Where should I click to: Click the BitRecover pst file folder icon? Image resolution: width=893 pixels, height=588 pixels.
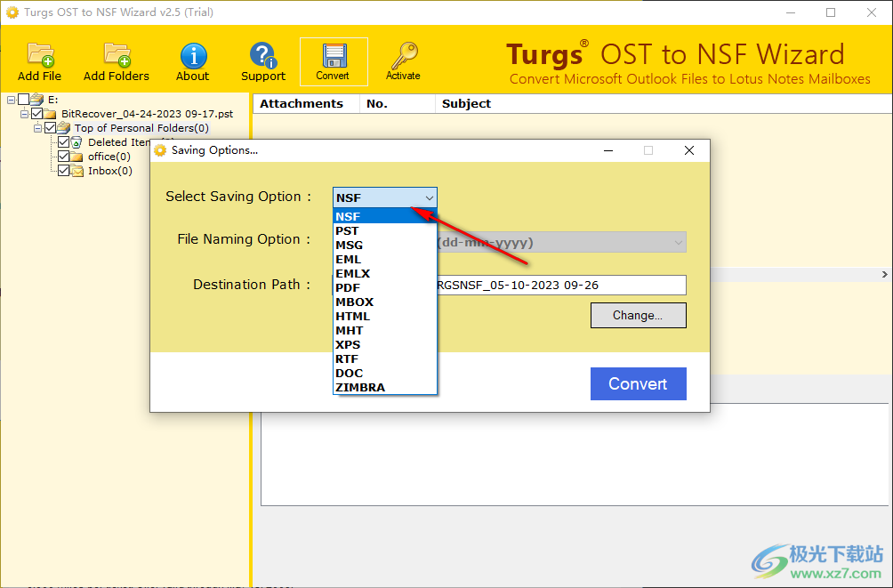[x=50, y=114]
